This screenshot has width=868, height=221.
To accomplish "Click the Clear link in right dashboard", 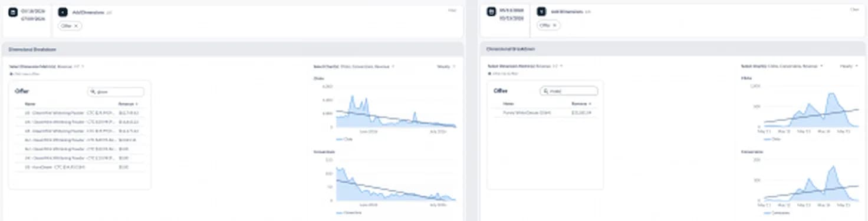I will [x=854, y=9].
